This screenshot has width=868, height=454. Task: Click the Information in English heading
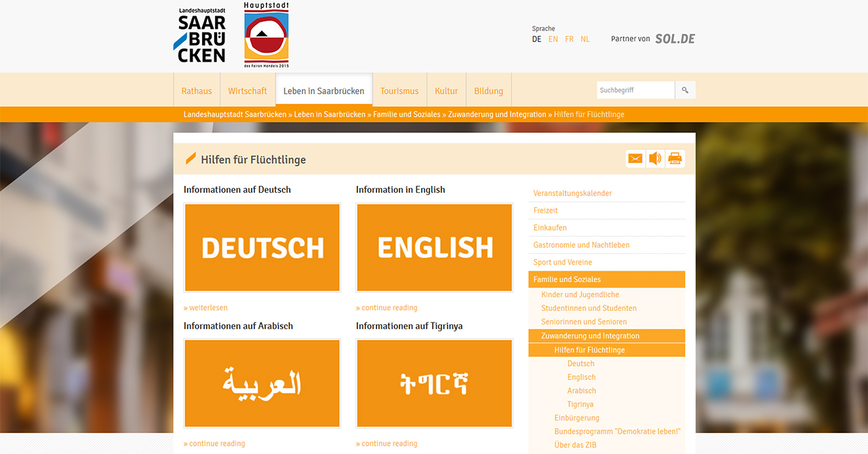(401, 190)
